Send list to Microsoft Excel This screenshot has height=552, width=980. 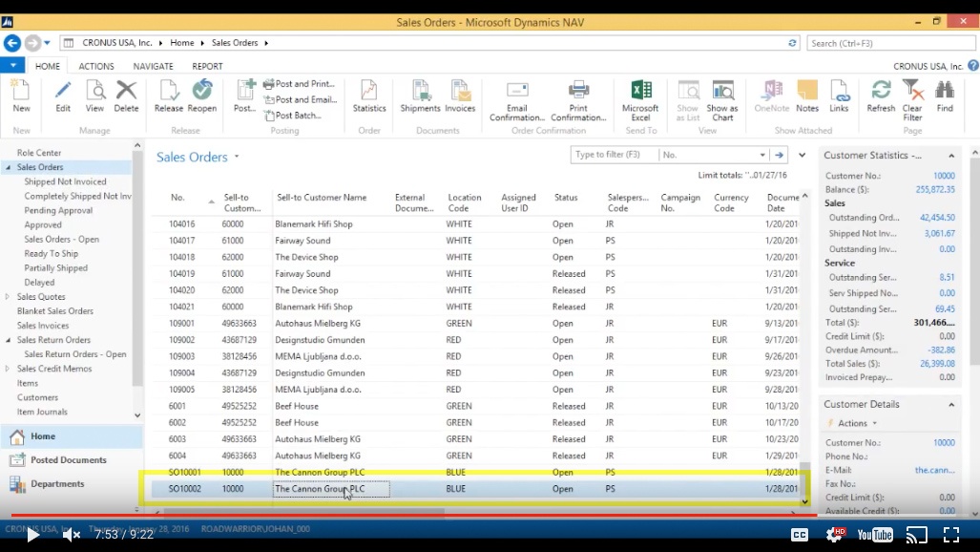[640, 100]
